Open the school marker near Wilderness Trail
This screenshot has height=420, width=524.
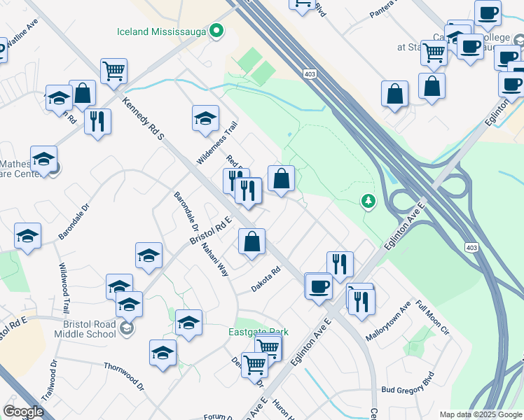tap(205, 120)
